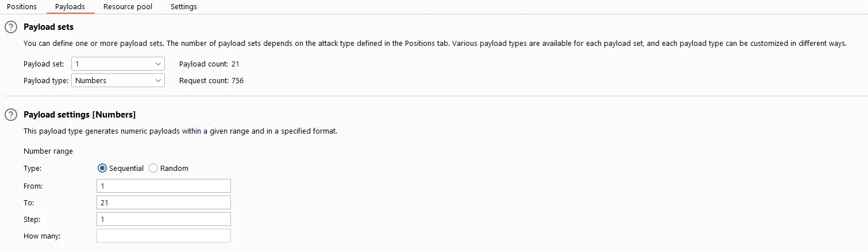The image size is (868, 250).
Task: Click the From number field
Action: [x=164, y=186]
